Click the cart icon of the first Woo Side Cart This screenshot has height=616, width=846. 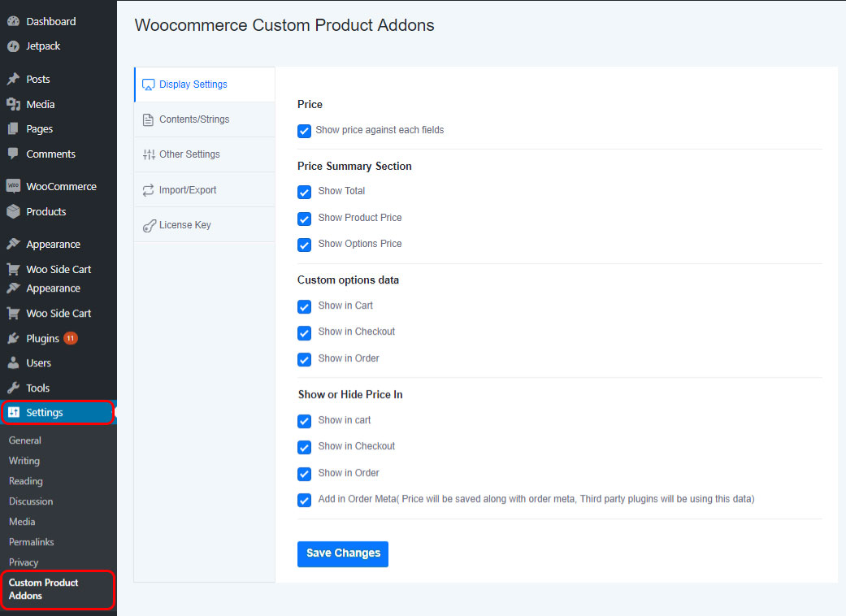tap(14, 269)
